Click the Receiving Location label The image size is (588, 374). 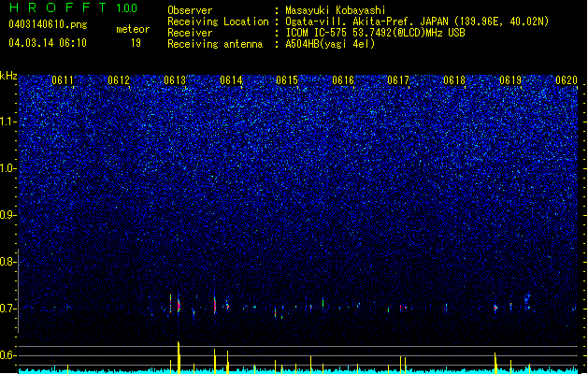point(218,22)
